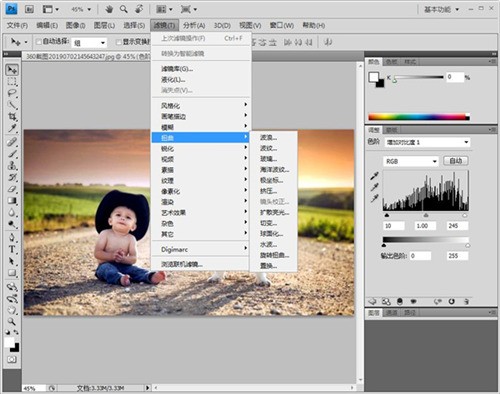Select the Clone Stamp tool
Viewport: 500px width, 394px height.
click(x=12, y=166)
